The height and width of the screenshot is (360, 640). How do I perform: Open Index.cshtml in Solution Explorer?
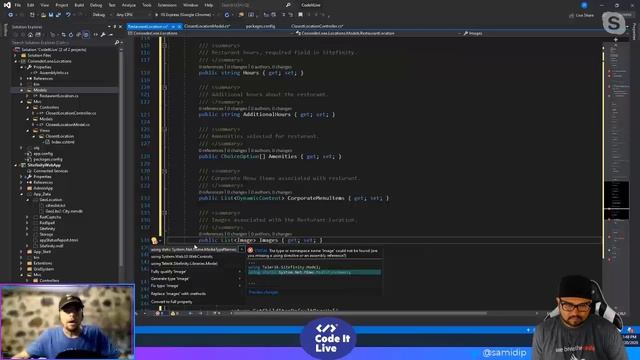(62, 142)
